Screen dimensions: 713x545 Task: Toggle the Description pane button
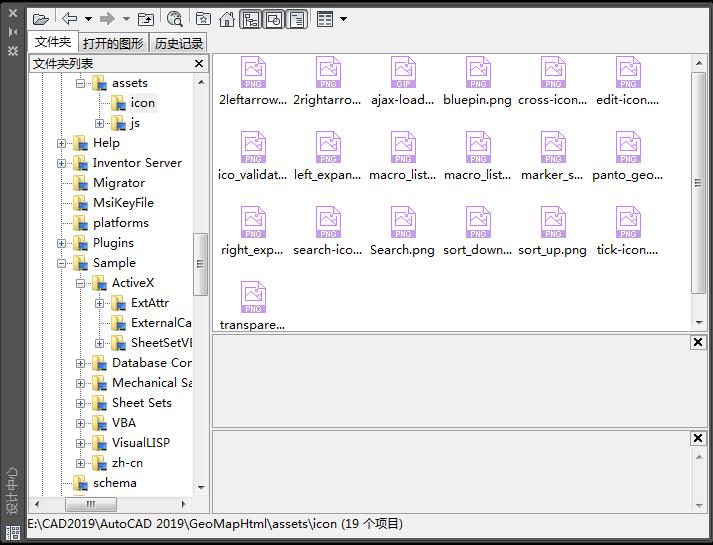(297, 20)
